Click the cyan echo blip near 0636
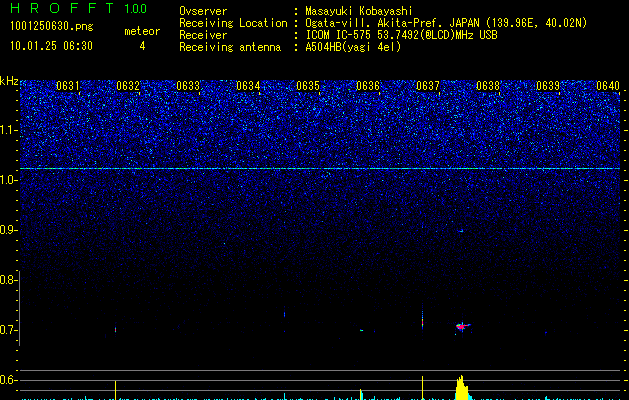Image resolution: width=629 pixels, height=400 pixels. pos(361,330)
